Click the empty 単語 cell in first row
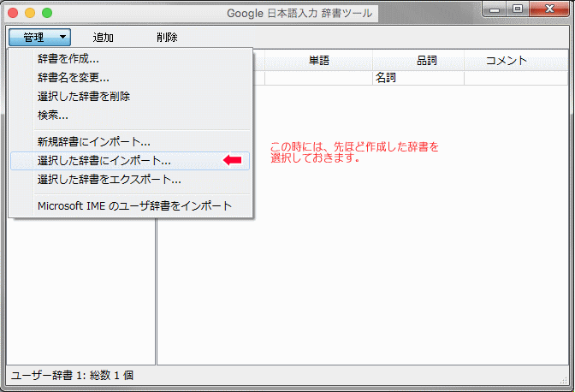This screenshot has height=392, width=575. pos(318,78)
